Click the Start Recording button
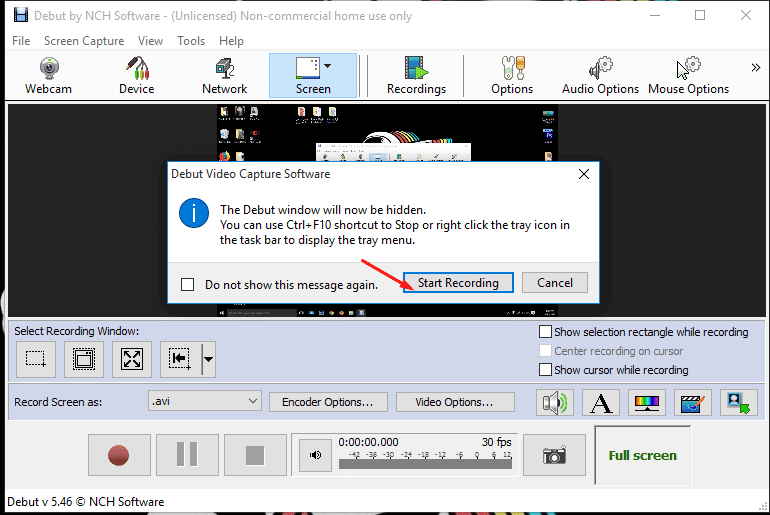The height and width of the screenshot is (515, 770). 458,283
